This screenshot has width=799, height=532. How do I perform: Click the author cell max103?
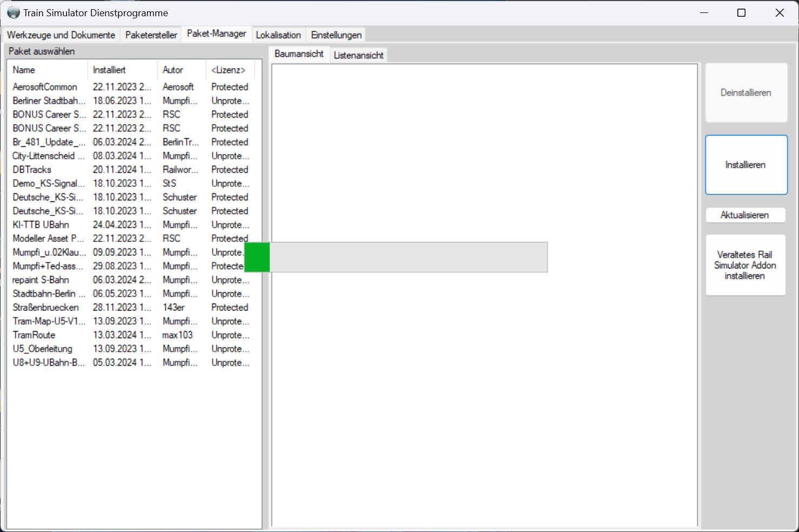[178, 335]
